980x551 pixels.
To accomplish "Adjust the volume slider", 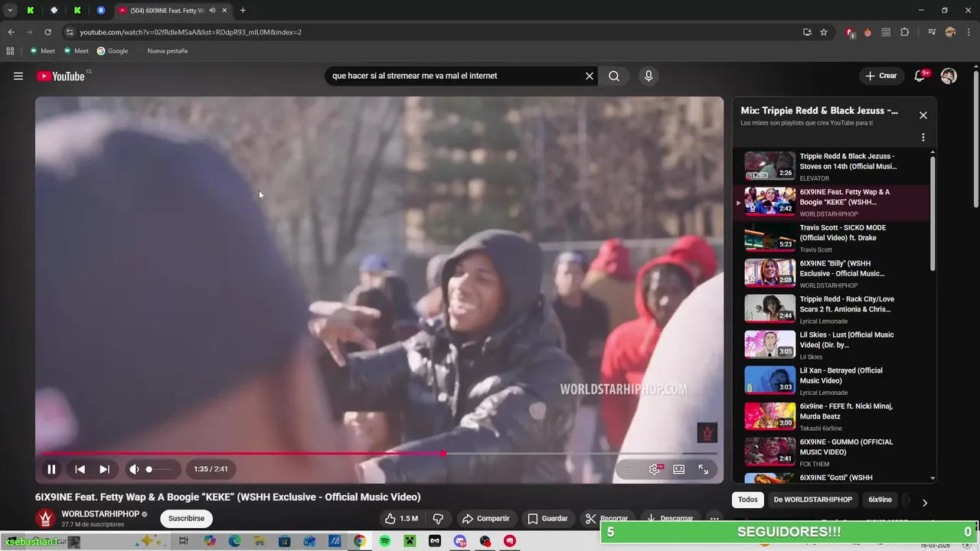I will click(159, 469).
